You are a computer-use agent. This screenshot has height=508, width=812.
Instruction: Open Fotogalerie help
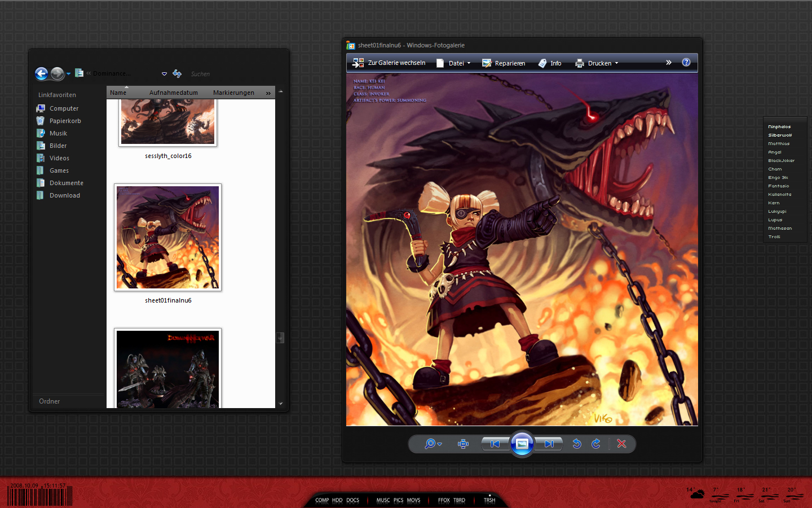coord(686,62)
